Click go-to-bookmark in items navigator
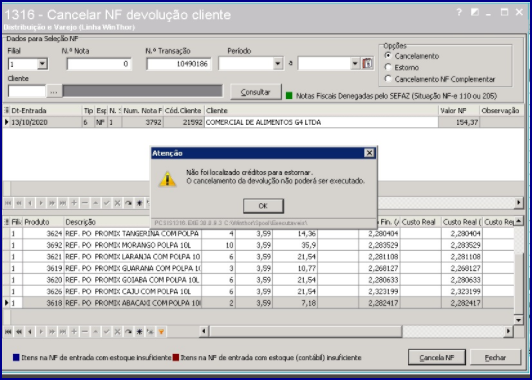The height and width of the screenshot is (380, 532). click(150, 332)
